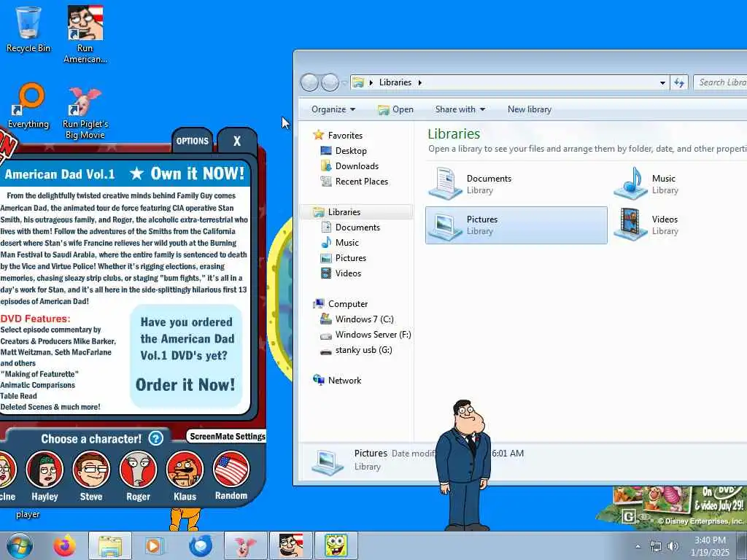Screen dimensions: 747x560
Task: Select Pictures under Libraries in sidebar
Action: coord(350,257)
